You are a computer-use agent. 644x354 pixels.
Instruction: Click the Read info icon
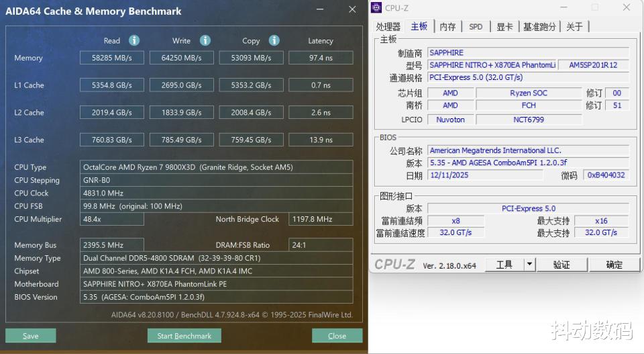134,40
